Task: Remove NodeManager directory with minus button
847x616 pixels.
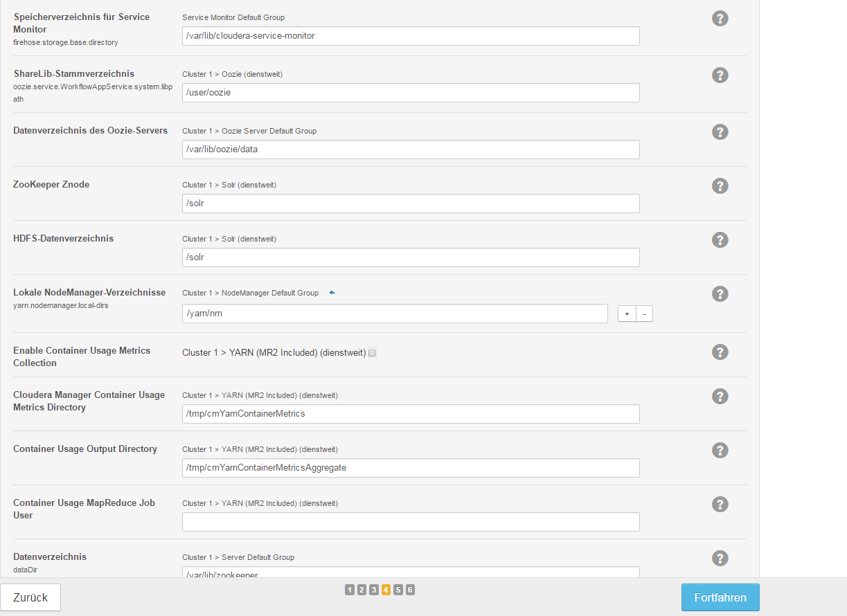Action: (644, 314)
